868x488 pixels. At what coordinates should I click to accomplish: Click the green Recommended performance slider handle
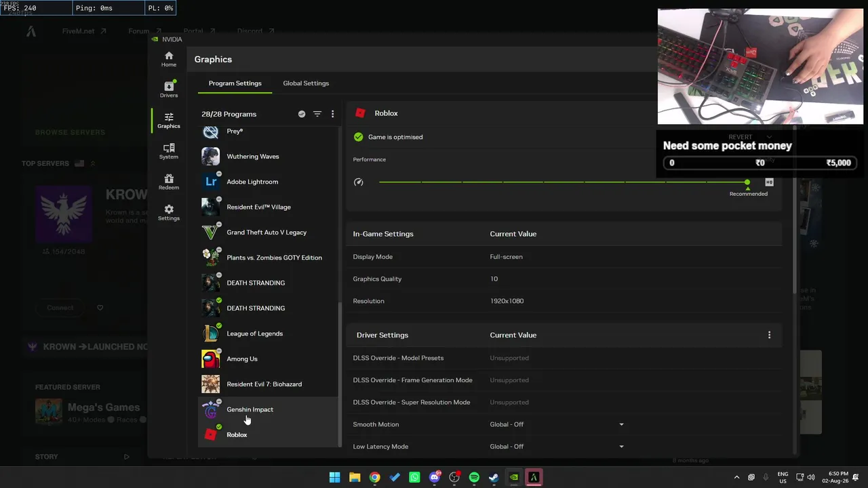click(x=747, y=182)
